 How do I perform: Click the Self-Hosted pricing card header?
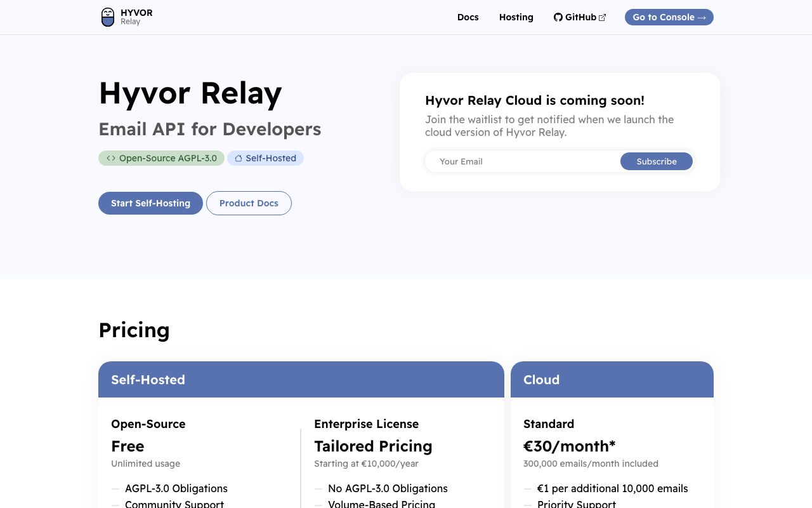301,380
